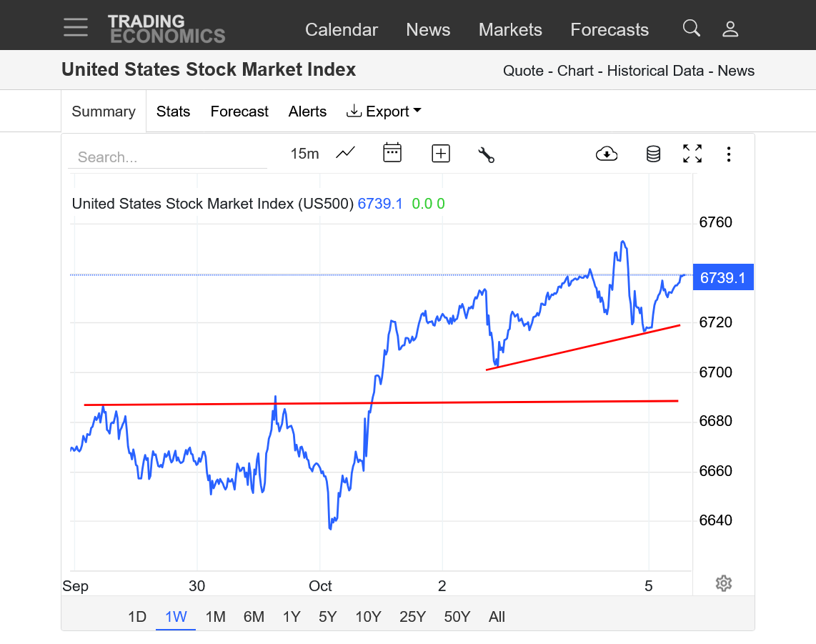The height and width of the screenshot is (644, 816).
Task: Open the hamburger navigation menu
Action: [x=75, y=28]
